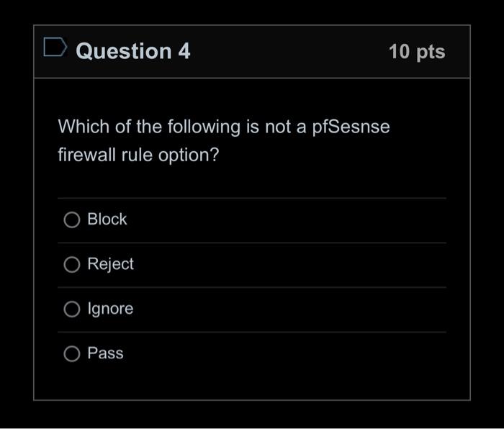This screenshot has height=429, width=504.
Task: Click the "Block" answer label text
Action: click(x=107, y=220)
